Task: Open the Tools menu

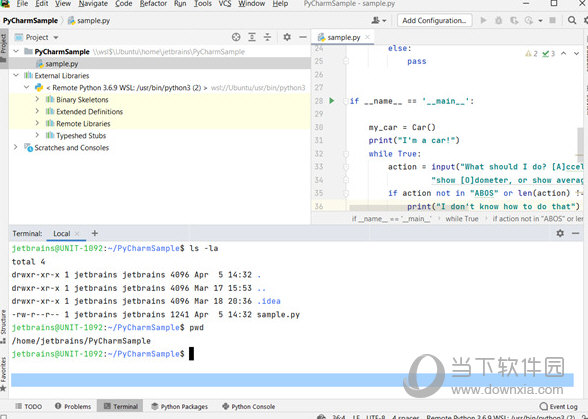Action: 202,4
